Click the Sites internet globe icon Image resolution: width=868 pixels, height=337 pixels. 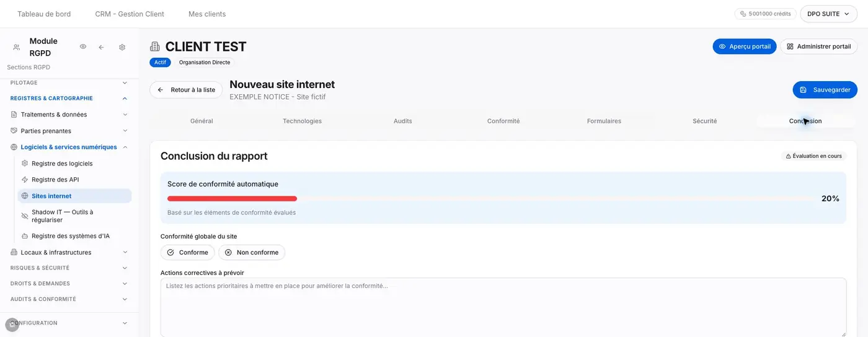pyautogui.click(x=25, y=196)
